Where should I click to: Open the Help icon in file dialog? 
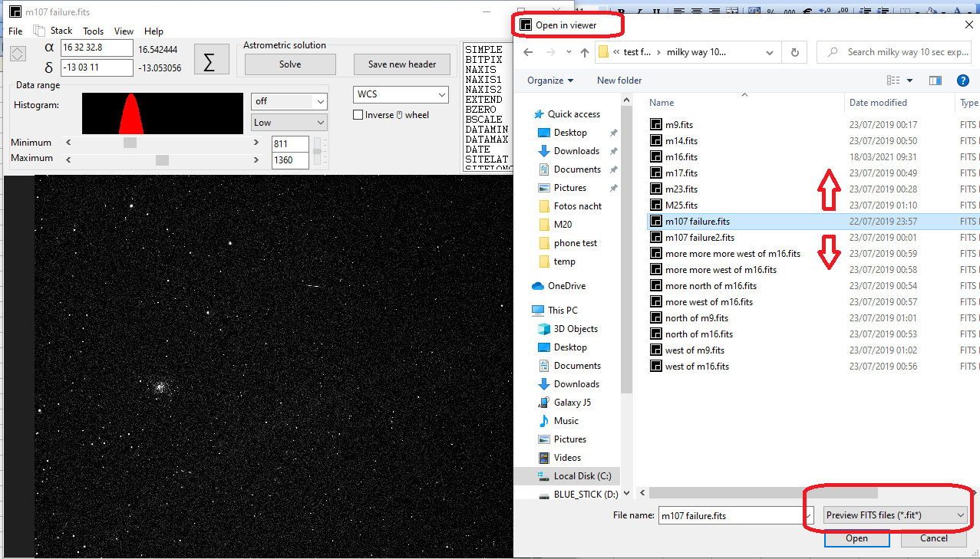tap(962, 80)
